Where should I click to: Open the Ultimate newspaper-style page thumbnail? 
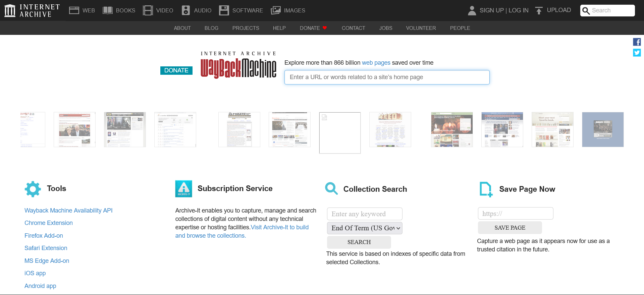click(x=239, y=129)
